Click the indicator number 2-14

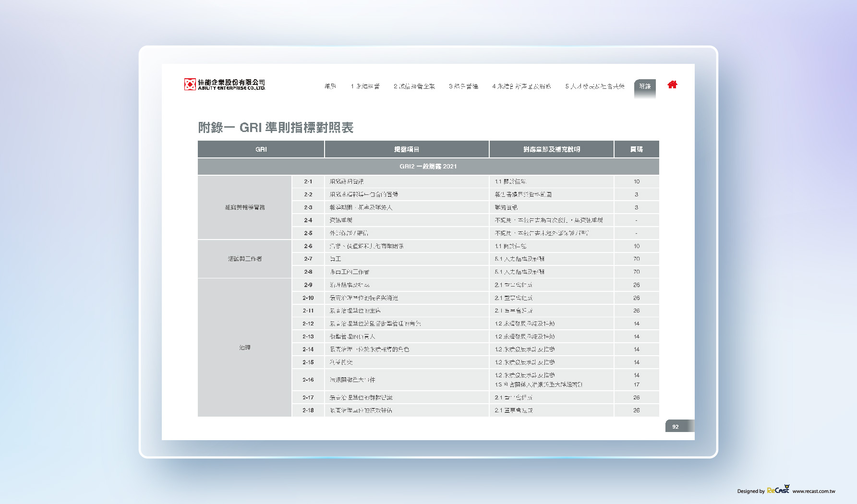tap(308, 349)
